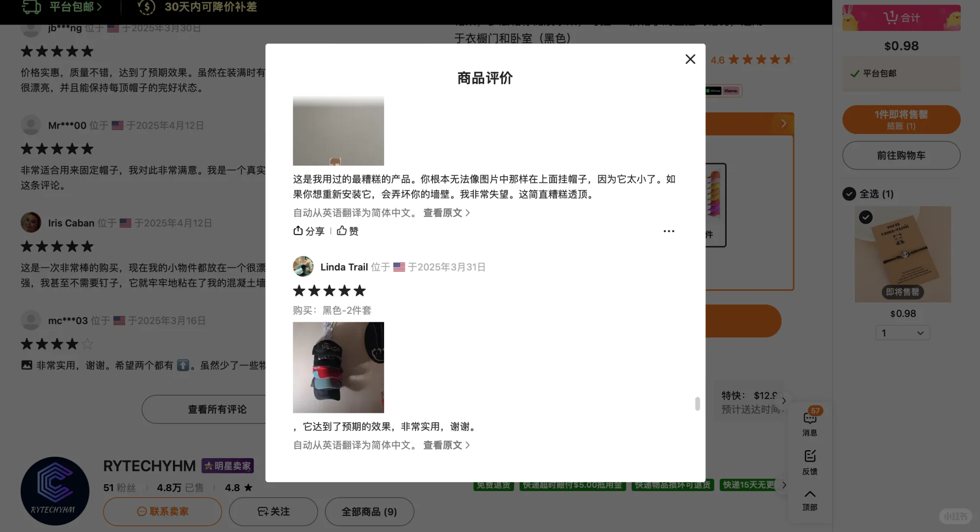Expand the 特快 shipping details chevron

[783, 400]
